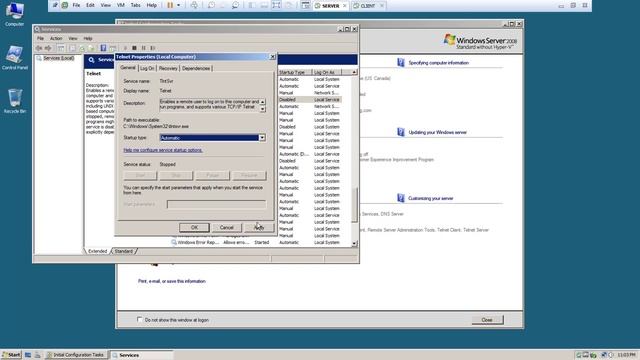
Task: Click the VMware snapshot icon in top toolbar
Action: click(211, 5)
